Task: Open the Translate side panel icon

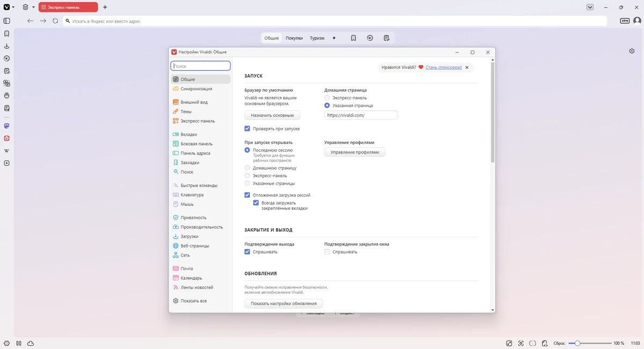Action: (6, 83)
